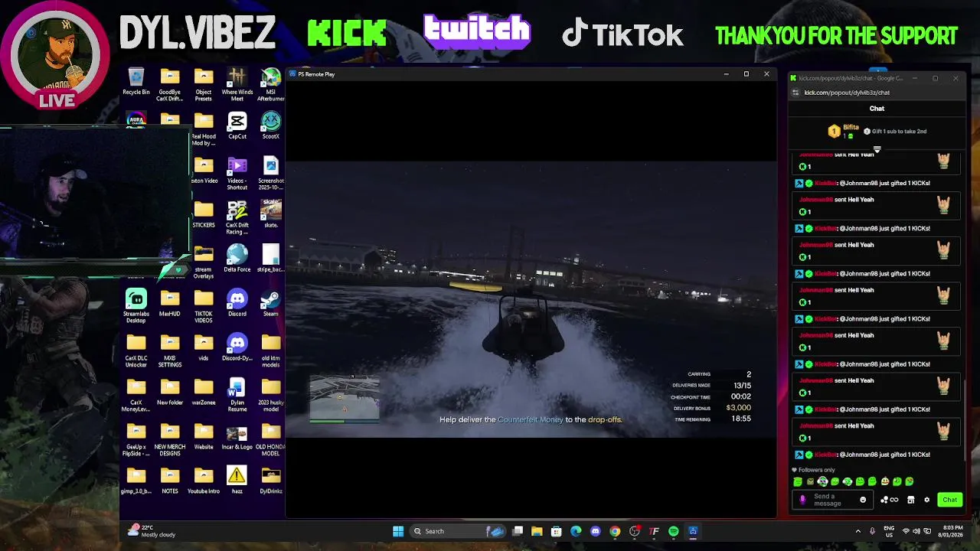Click PS Remote Play window title
Screen dimensions: 980x551
coord(316,74)
